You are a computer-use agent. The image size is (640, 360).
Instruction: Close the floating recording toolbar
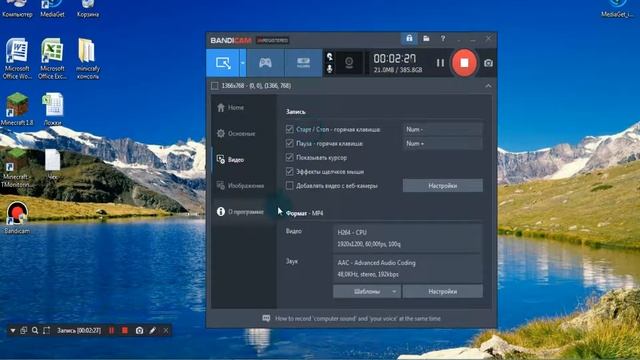[166, 330]
